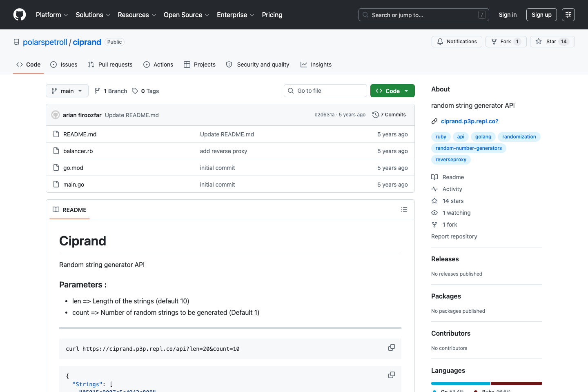Click the repository book icon beside polarspetroll
The height and width of the screenshot is (392, 588).
pos(16,42)
